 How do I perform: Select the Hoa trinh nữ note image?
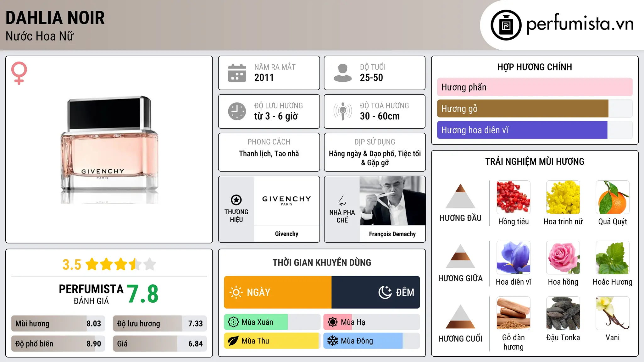pos(563,197)
